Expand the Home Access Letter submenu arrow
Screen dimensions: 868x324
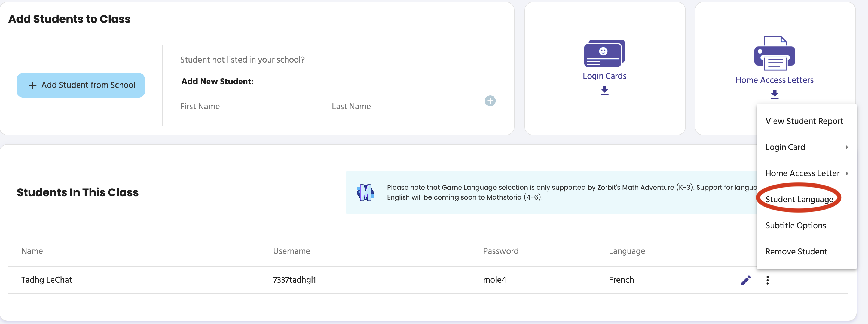tap(846, 173)
